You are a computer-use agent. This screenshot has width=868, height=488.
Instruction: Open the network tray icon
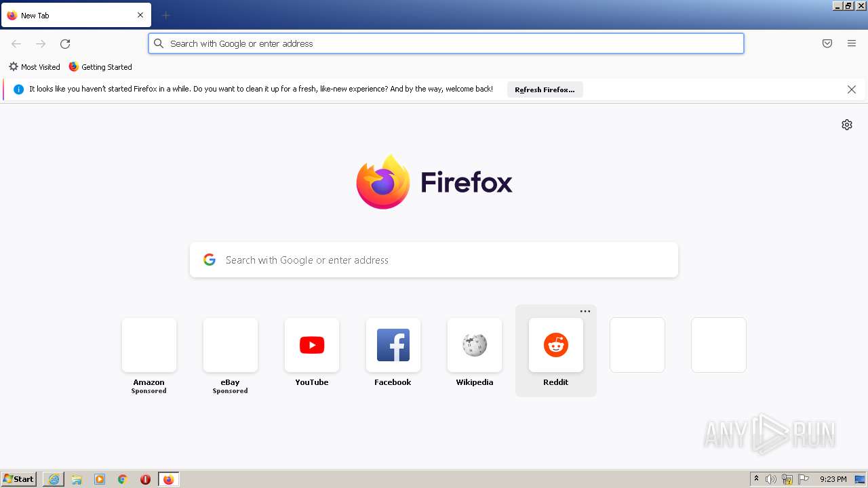787,480
